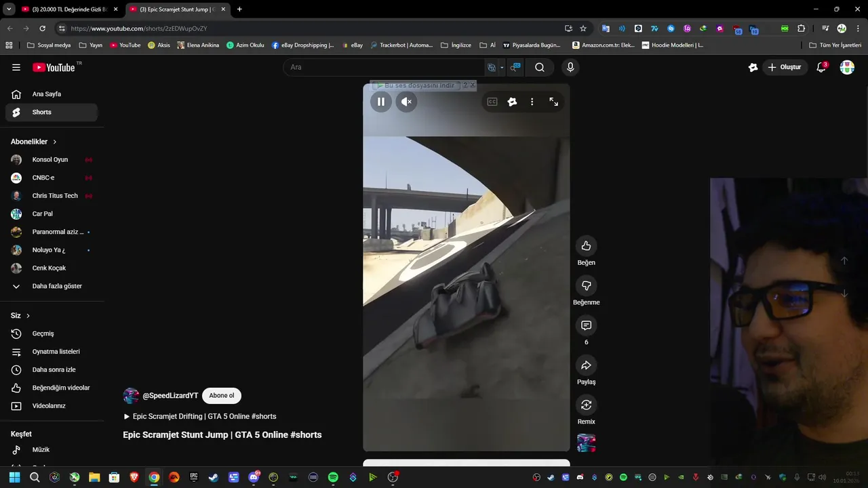Open Beğendiğim videolar liked videos

click(x=52, y=388)
